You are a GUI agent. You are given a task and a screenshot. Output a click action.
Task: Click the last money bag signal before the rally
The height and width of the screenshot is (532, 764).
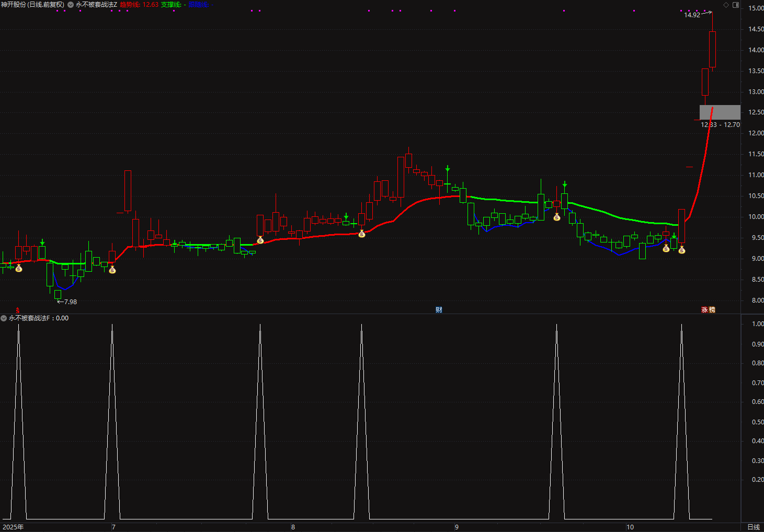pos(682,250)
